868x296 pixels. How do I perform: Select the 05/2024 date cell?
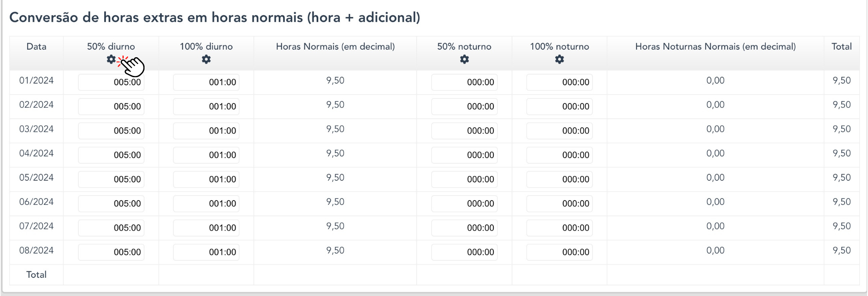coord(36,178)
